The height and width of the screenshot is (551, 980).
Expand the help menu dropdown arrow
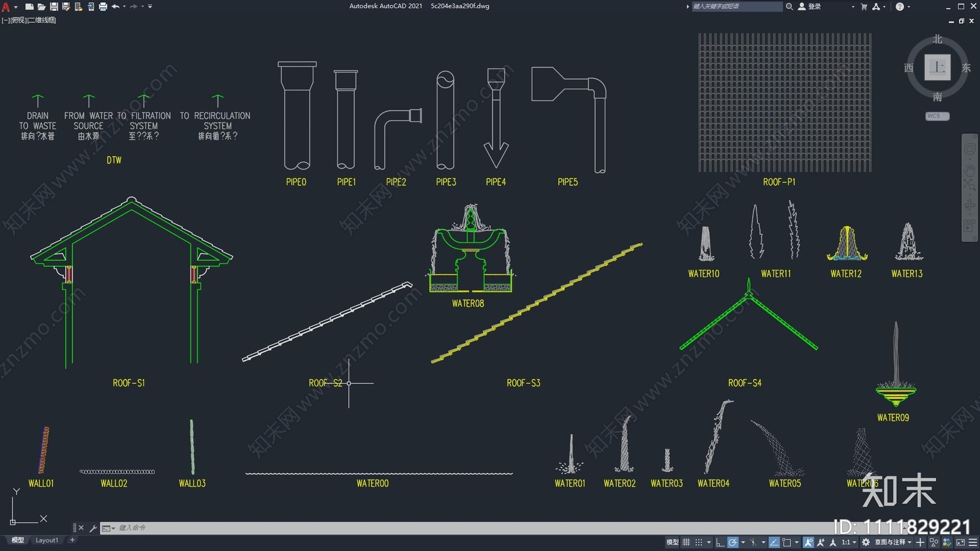(x=908, y=7)
